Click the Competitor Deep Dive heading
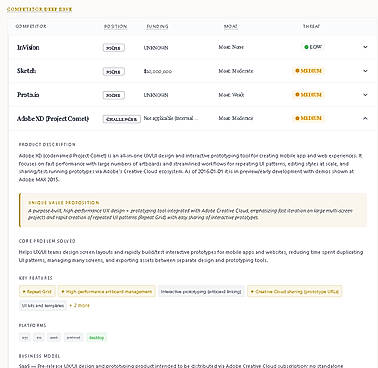This screenshot has width=378, height=368. click(x=39, y=9)
